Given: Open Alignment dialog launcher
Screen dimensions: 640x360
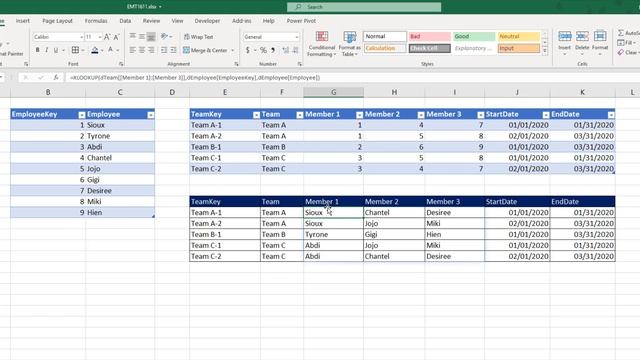Looking at the screenshot, I should click(x=236, y=64).
